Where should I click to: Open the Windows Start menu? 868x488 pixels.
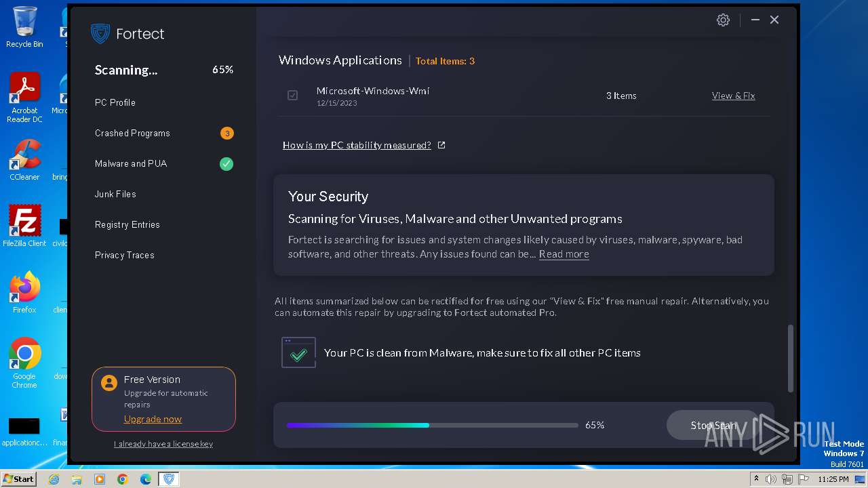[x=19, y=479]
